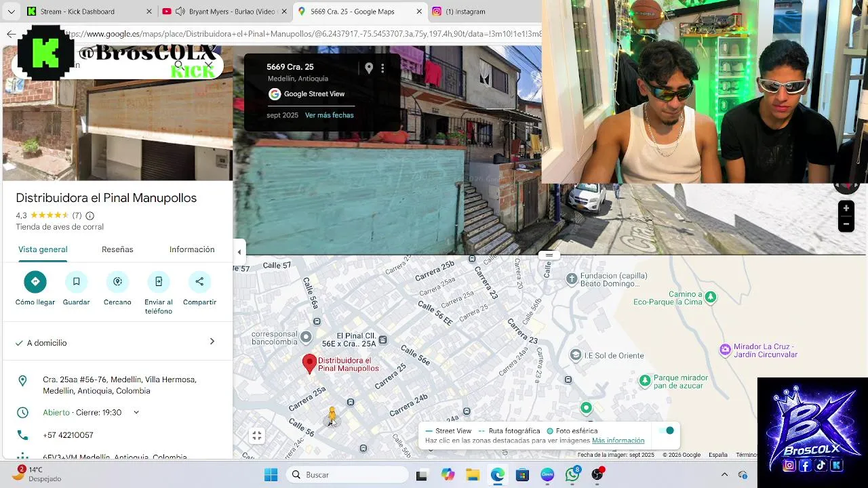The image size is (868, 488).
Task: Click the Camino a Eco-Parque la Cima marker
Action: pyautogui.click(x=711, y=297)
